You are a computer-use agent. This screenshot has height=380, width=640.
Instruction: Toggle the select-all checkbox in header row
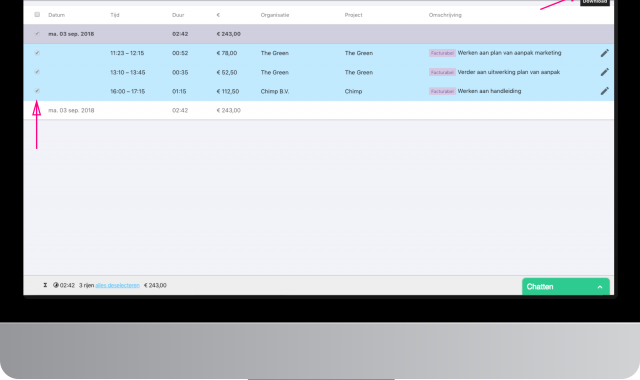click(37, 15)
